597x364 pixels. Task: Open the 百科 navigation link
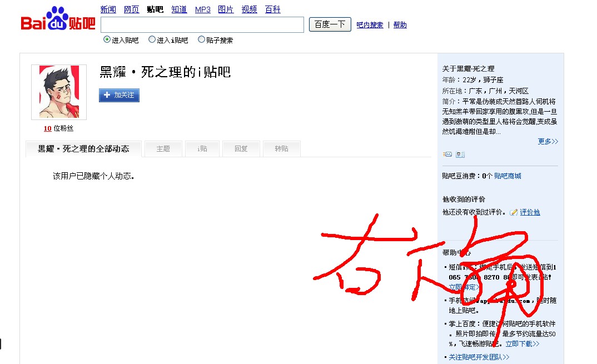coord(272,9)
